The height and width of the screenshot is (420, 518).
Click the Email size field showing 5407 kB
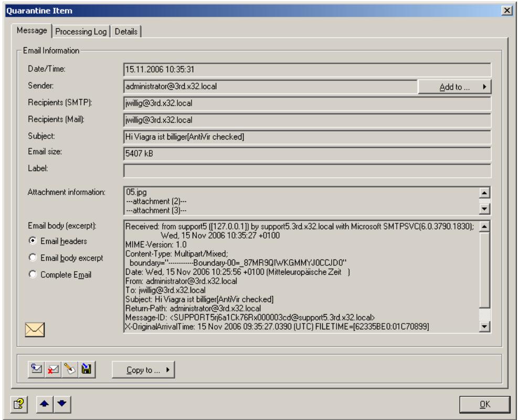click(307, 154)
